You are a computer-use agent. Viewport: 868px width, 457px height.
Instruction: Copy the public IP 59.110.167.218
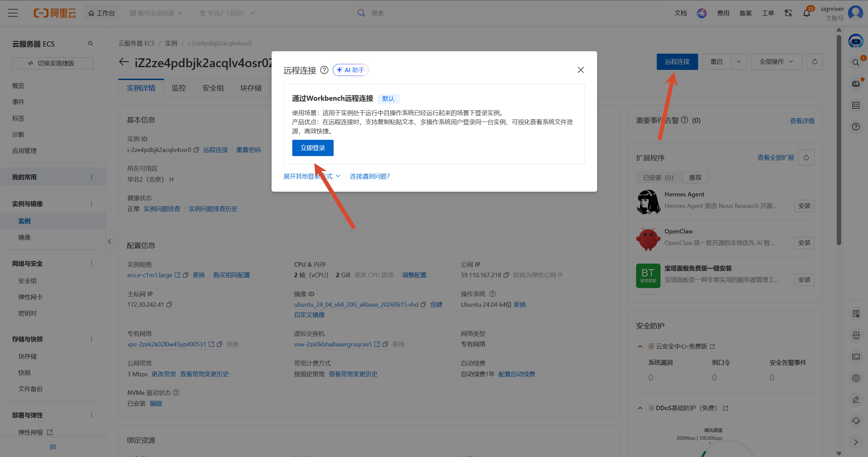(x=506, y=275)
